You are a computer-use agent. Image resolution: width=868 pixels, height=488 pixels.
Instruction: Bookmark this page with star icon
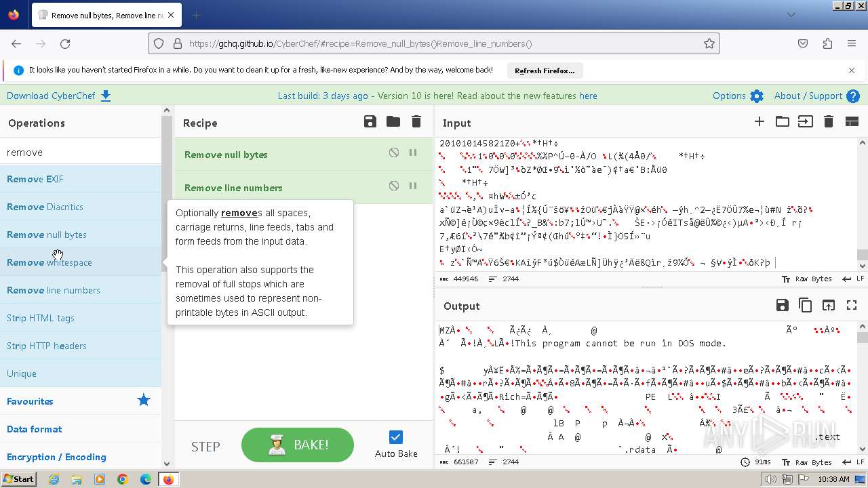[709, 43]
